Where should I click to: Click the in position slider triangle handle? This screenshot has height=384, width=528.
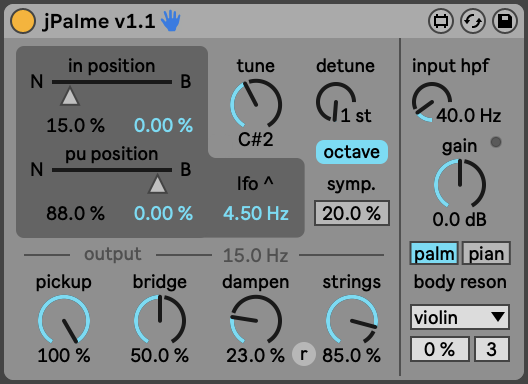[70, 96]
